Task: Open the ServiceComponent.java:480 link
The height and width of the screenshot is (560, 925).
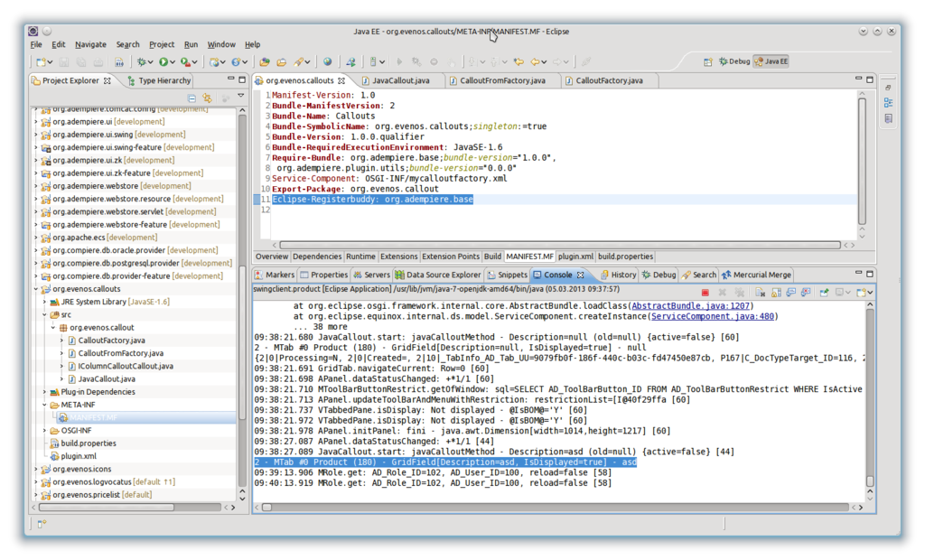Action: [x=713, y=316]
